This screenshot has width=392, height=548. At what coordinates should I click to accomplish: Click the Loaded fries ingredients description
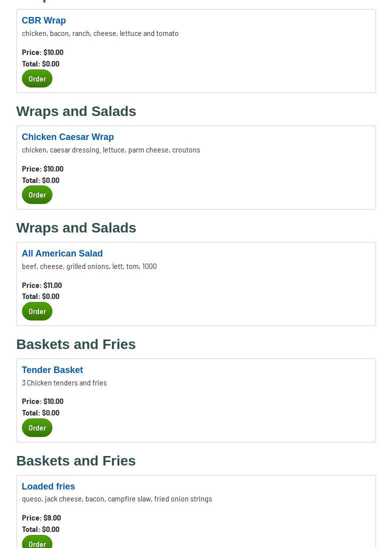coord(117,498)
